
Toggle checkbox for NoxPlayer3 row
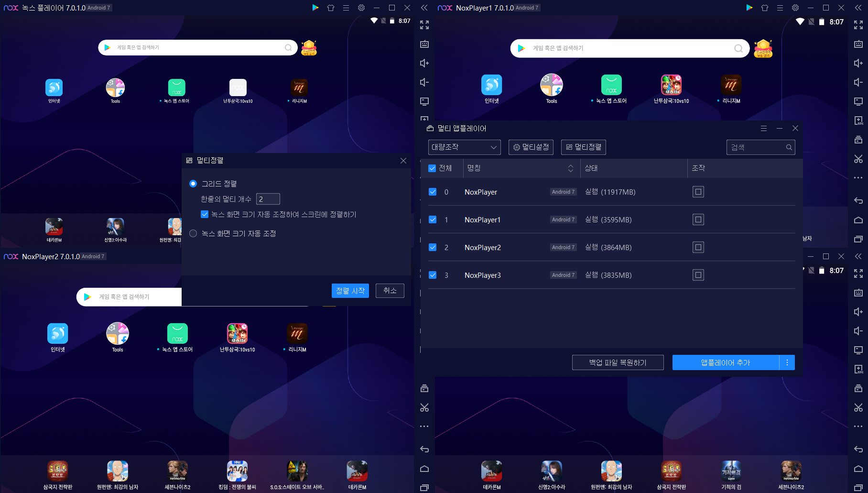433,275
